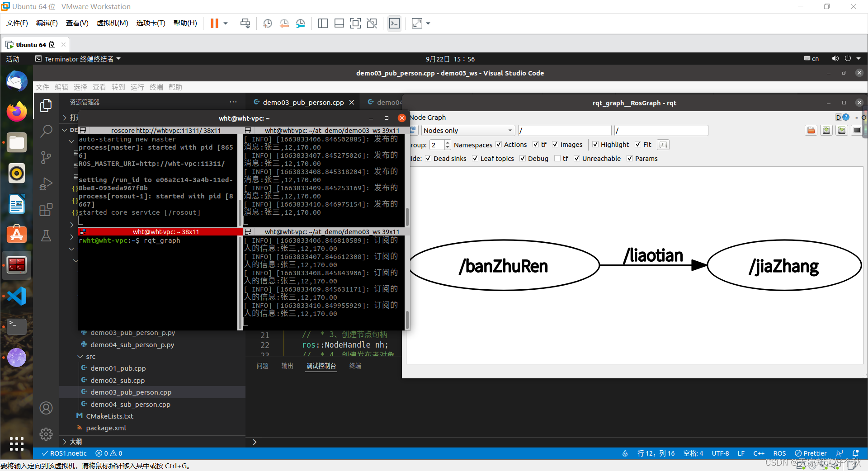Viewport: 868px width, 471px height.
Task: Open VMware stretch display dropdown arrow
Action: click(x=428, y=23)
